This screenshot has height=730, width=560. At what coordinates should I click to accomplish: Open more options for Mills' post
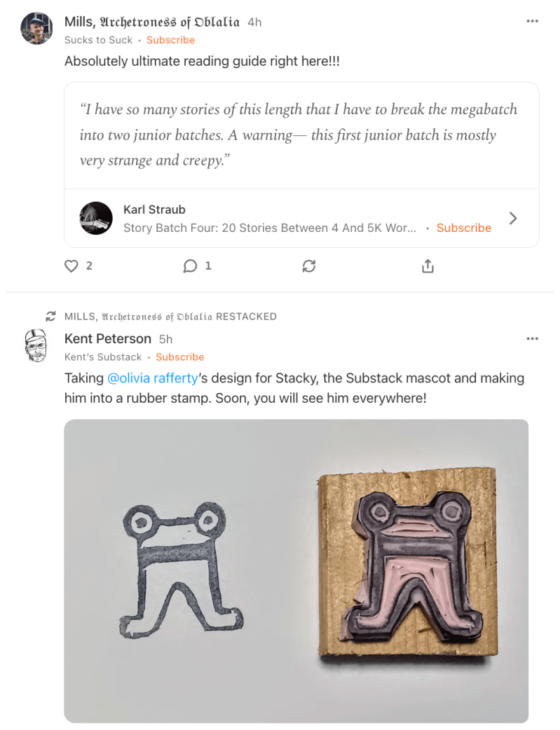pyautogui.click(x=532, y=22)
